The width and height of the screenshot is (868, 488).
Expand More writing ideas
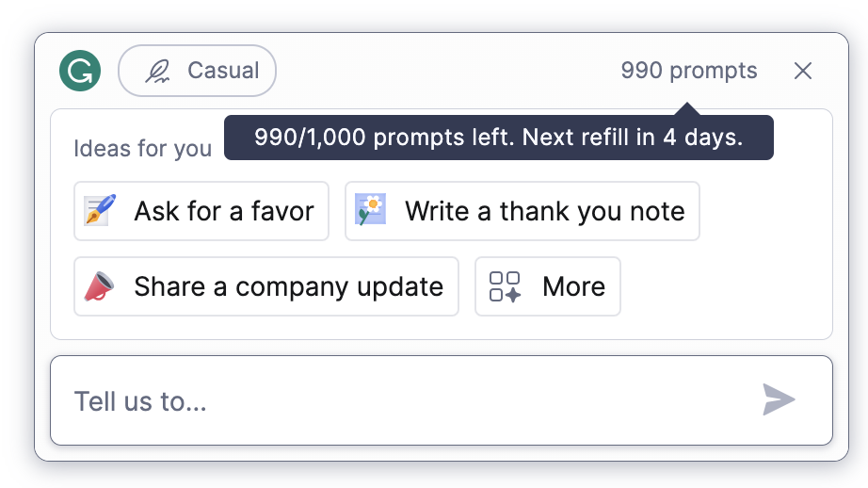coord(547,286)
